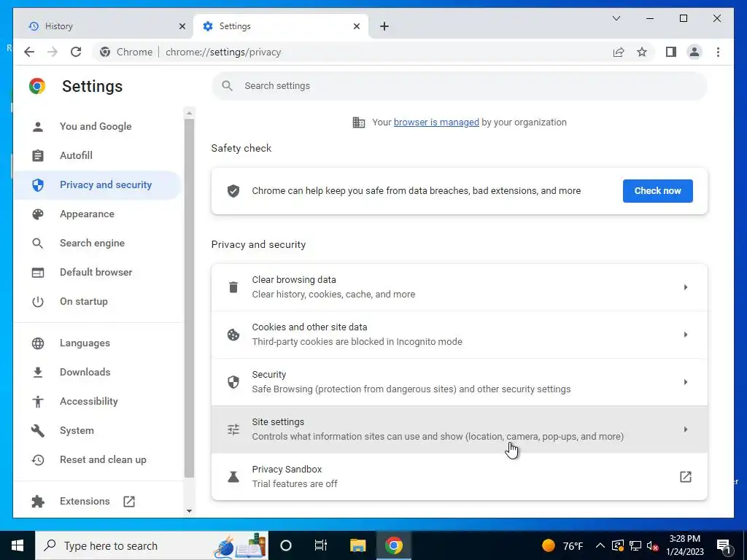Open Clear browsing data row
This screenshot has width=747, height=560.
click(x=460, y=287)
